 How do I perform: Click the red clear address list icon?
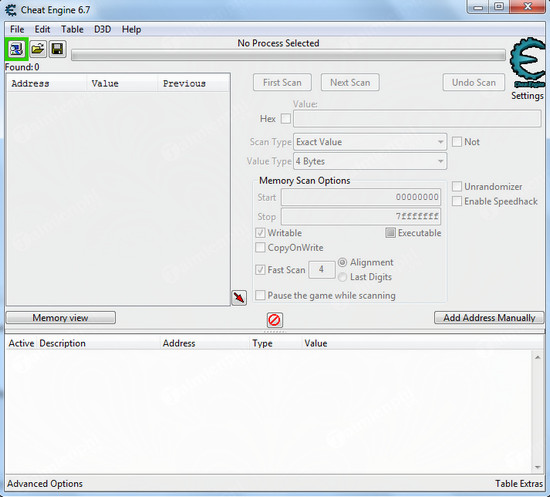coord(274,320)
